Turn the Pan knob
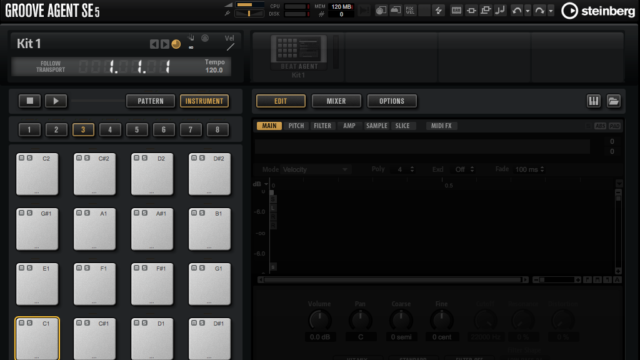The height and width of the screenshot is (360, 640). coord(360,320)
